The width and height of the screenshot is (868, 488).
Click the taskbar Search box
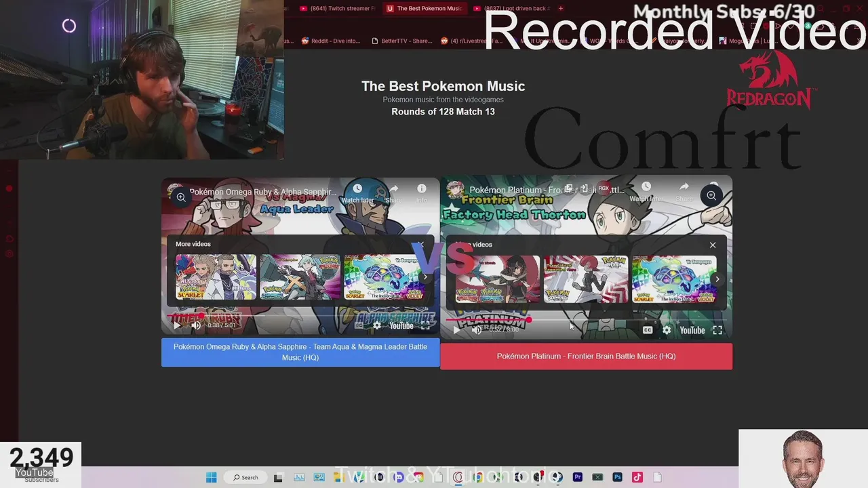(x=245, y=477)
